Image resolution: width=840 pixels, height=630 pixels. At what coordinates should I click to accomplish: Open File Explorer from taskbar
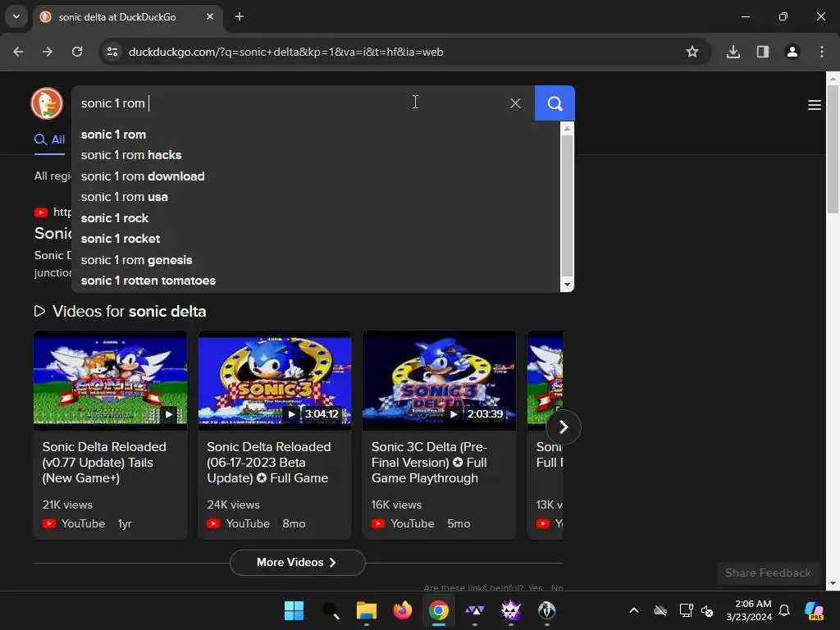coord(367,610)
